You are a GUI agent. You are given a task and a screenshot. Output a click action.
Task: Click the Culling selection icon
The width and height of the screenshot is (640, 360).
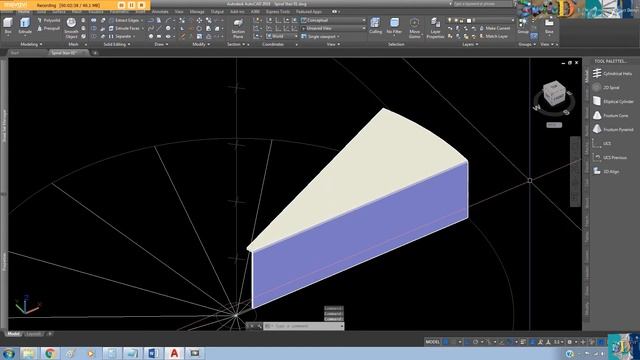375,25
